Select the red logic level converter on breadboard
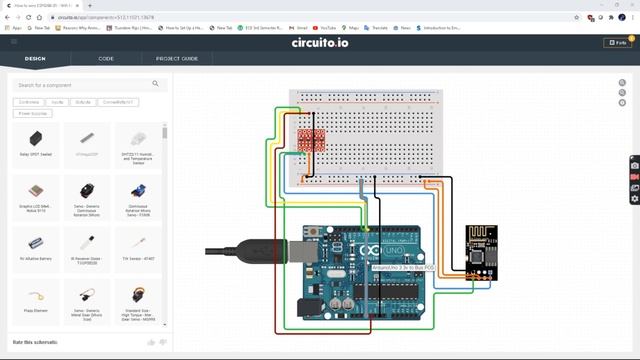The height and width of the screenshot is (360, 640). pos(311,140)
